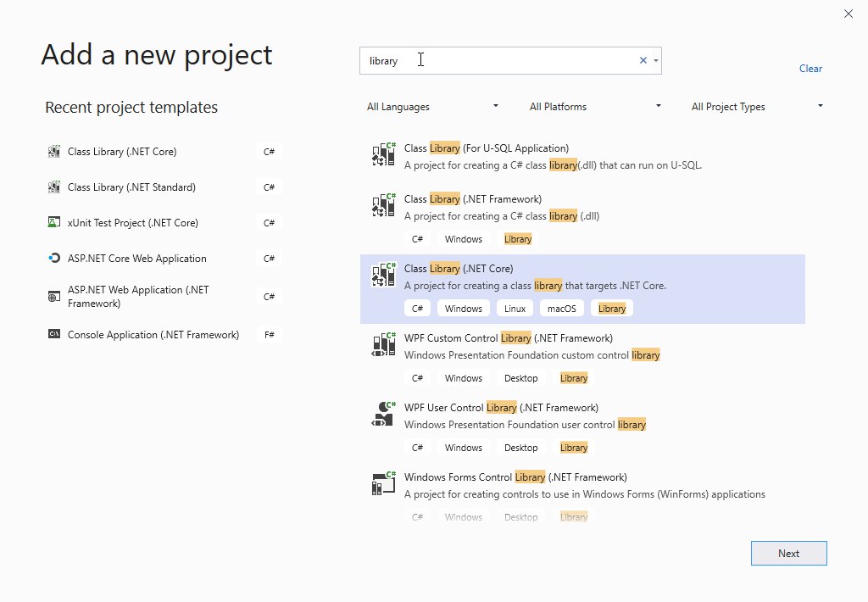Screen dimensions: 868x602
Task: Click the WPF User Control Library icon
Action: pyautogui.click(x=384, y=415)
